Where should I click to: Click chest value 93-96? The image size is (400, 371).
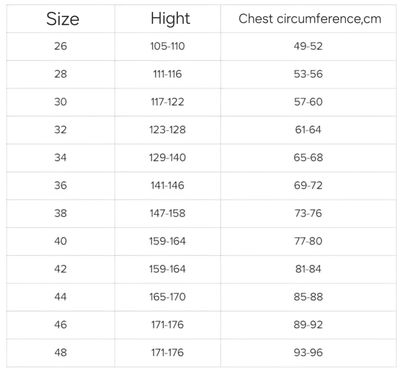[308, 352]
